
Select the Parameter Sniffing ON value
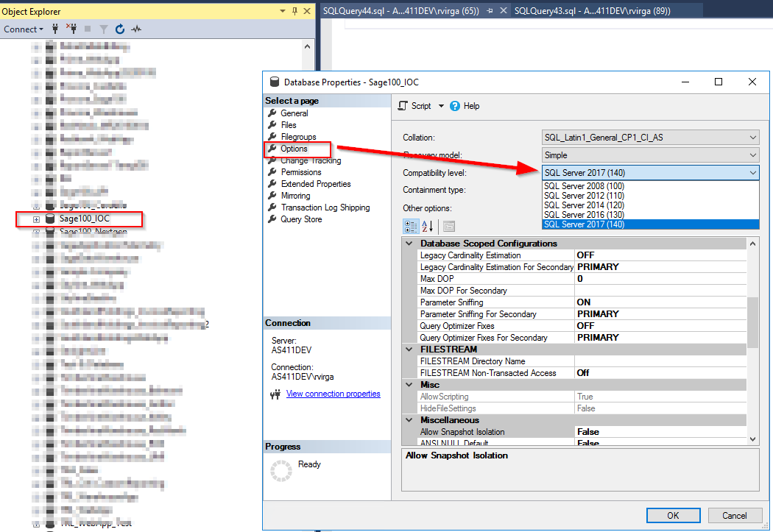pyautogui.click(x=660, y=302)
